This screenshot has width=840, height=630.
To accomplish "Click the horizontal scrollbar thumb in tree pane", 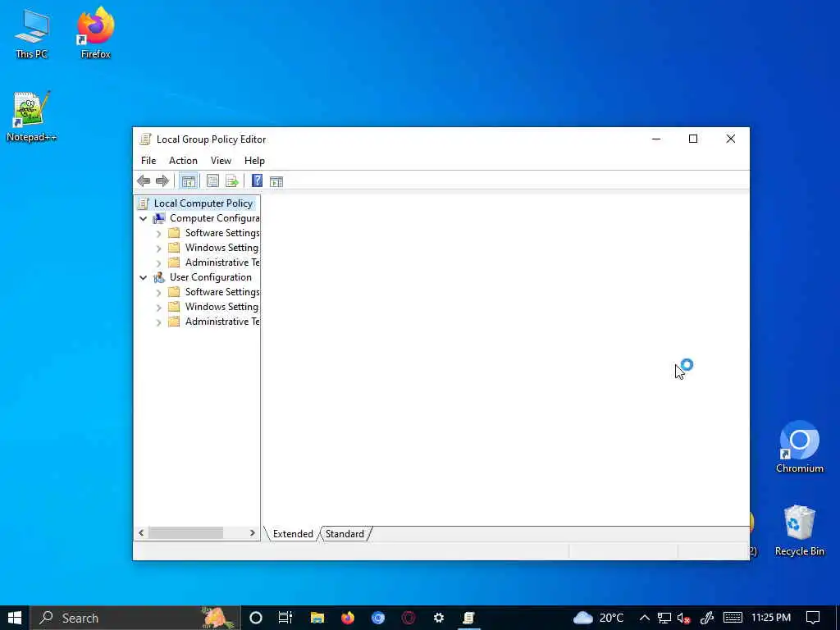I will 185,532.
